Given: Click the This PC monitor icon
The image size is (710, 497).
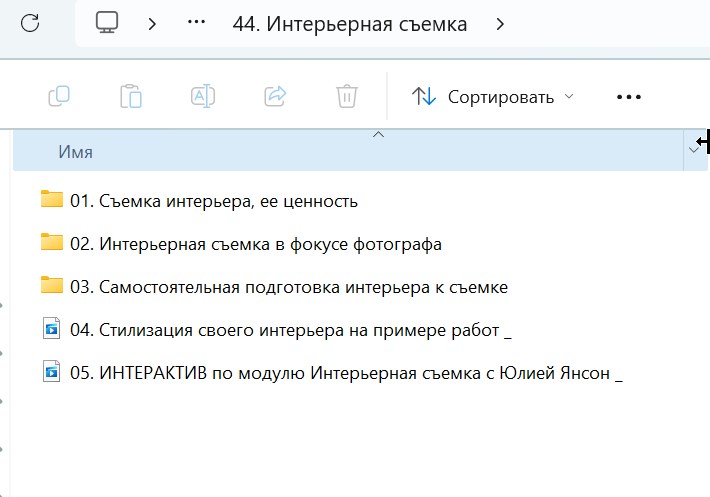Looking at the screenshot, I should click(x=107, y=23).
